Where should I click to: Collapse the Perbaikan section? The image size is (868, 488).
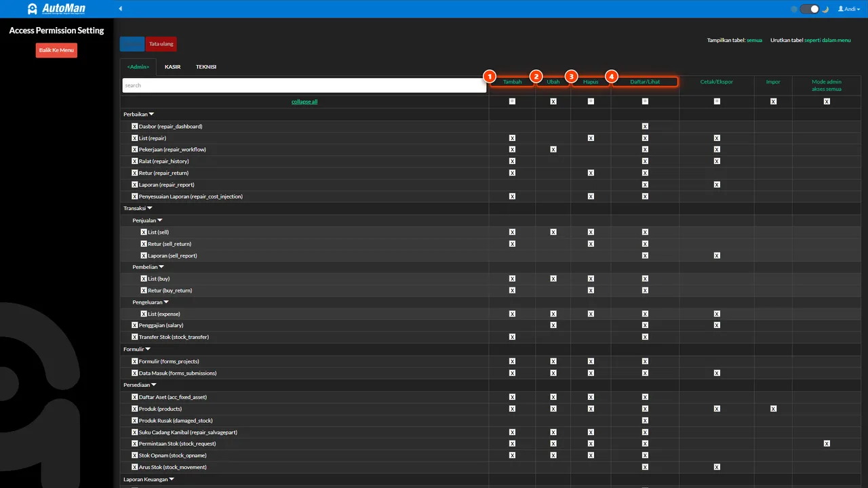coord(139,114)
